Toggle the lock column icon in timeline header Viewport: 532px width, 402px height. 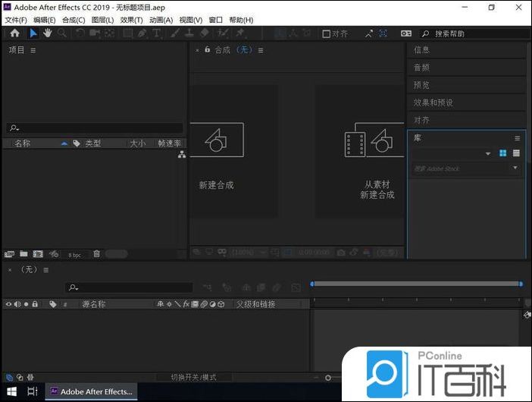pyautogui.click(x=35, y=304)
